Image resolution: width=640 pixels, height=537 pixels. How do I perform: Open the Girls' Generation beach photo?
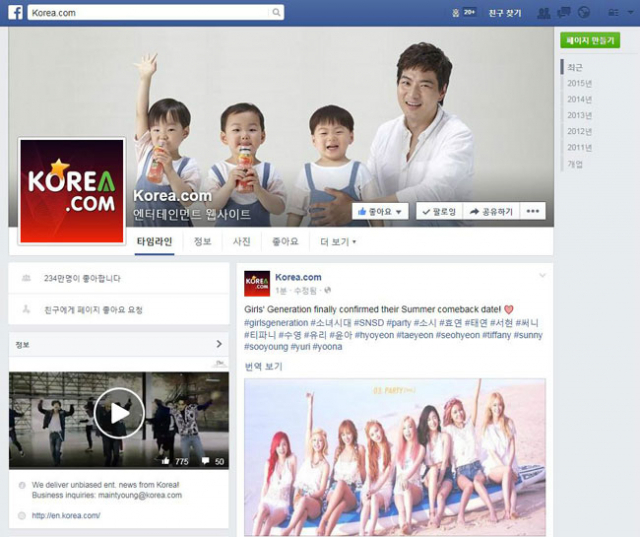[395, 457]
